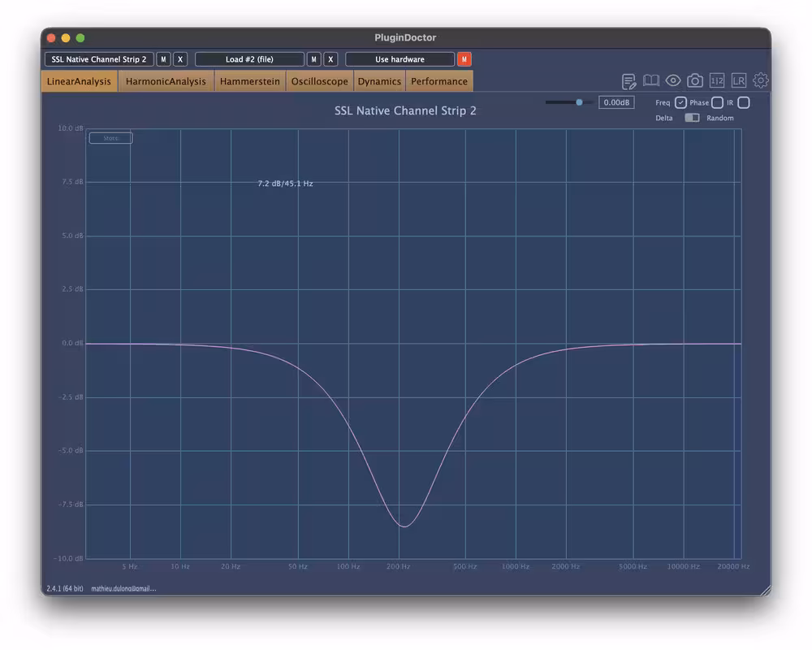Click the window resize grip corner
The image size is (812, 650).
point(766,590)
